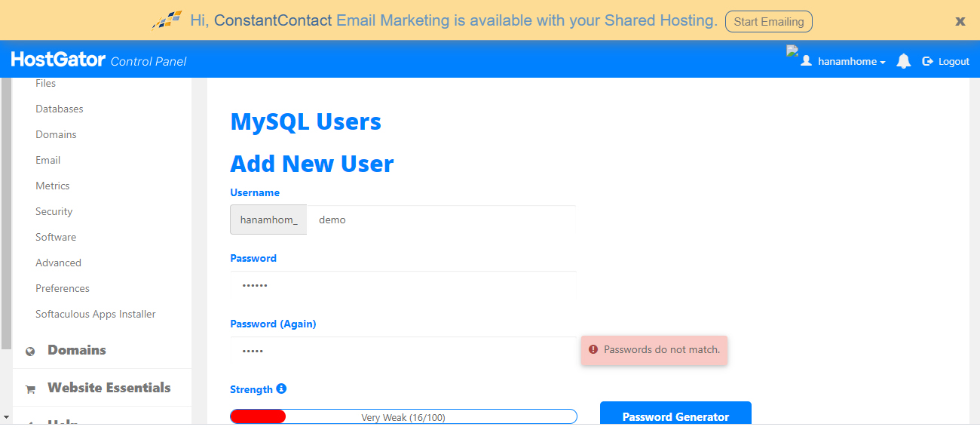Dismiss the banner with the X icon
The height and width of the screenshot is (430, 980).
[960, 21]
